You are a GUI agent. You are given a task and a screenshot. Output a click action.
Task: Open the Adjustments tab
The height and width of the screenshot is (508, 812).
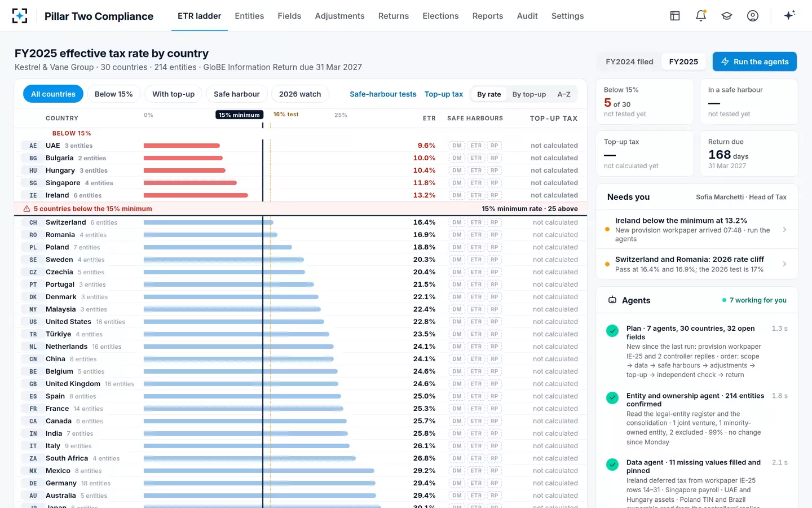coord(339,16)
